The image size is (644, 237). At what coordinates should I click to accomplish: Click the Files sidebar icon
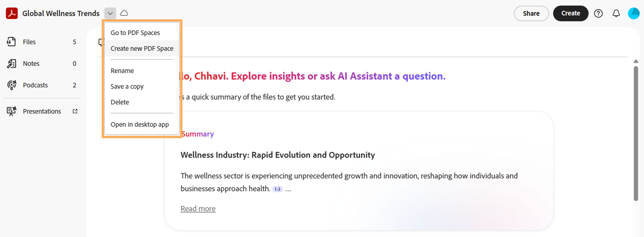[x=11, y=42]
